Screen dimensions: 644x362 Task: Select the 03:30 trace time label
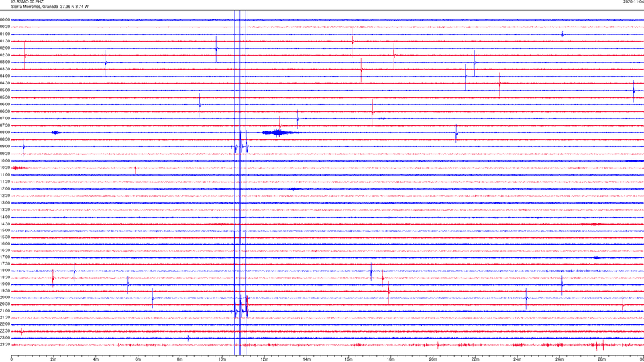click(5, 69)
